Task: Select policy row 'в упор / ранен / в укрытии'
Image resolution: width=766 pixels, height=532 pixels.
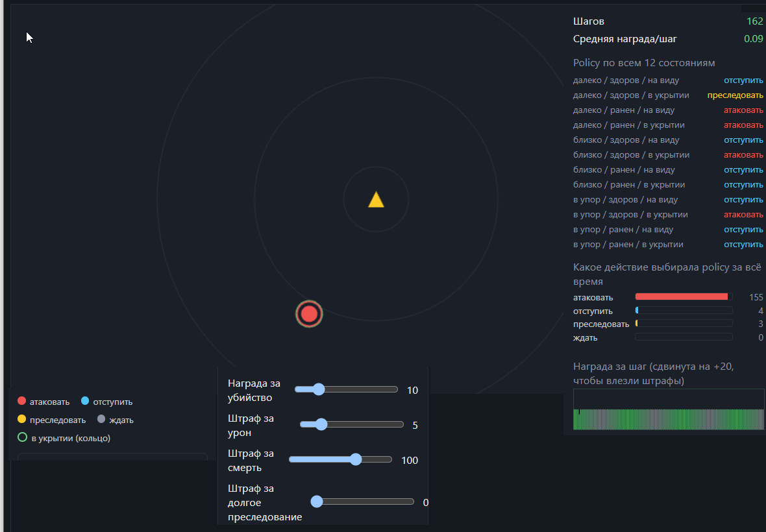Action: pos(668,245)
